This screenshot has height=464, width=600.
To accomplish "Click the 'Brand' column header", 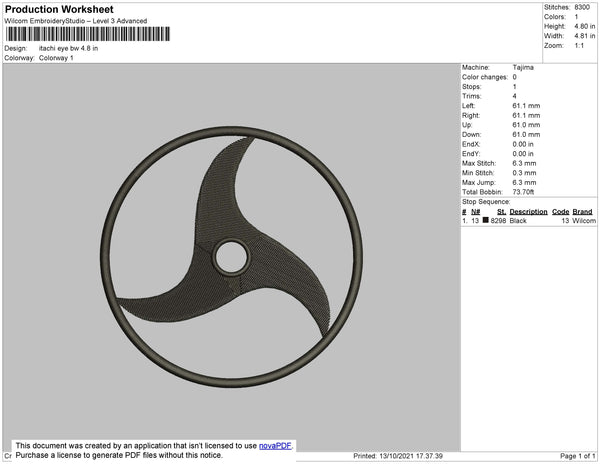I will [x=582, y=212].
